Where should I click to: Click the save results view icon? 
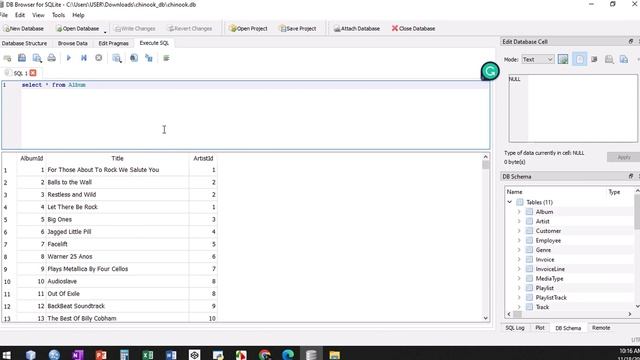tap(117, 58)
